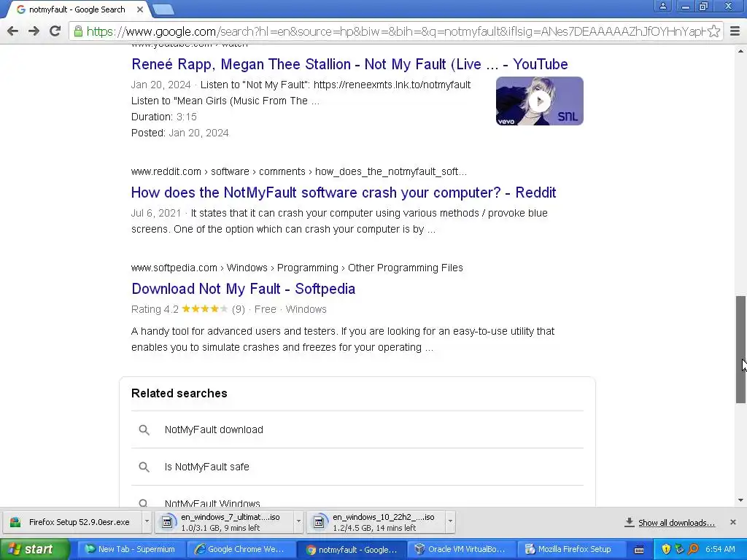Click Duration: 3:15 text
747x560 pixels.
coord(164,117)
